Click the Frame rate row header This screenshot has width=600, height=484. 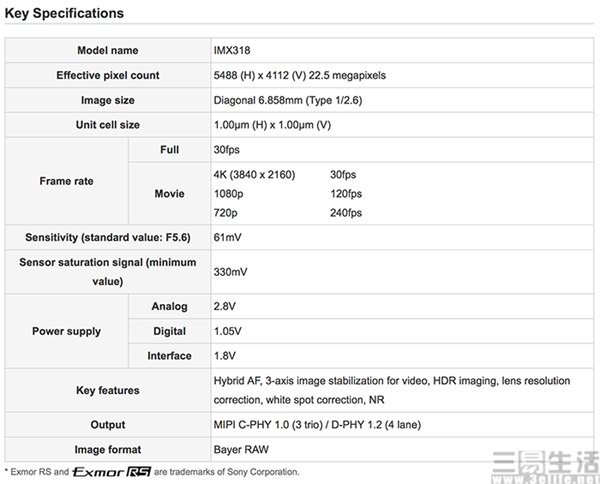pyautogui.click(x=67, y=181)
